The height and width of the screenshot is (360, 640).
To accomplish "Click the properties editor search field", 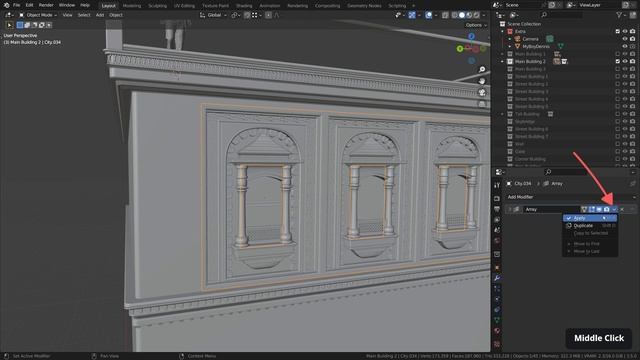I will point(565,172).
